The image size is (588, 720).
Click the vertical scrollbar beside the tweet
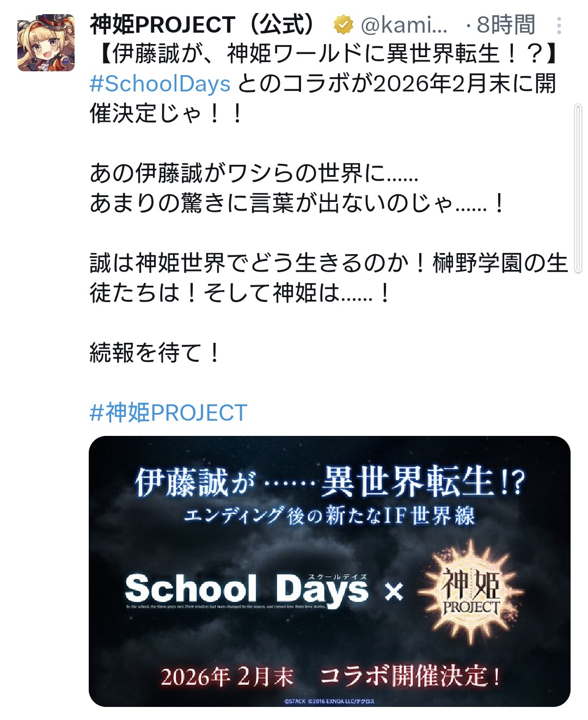pyautogui.click(x=578, y=188)
